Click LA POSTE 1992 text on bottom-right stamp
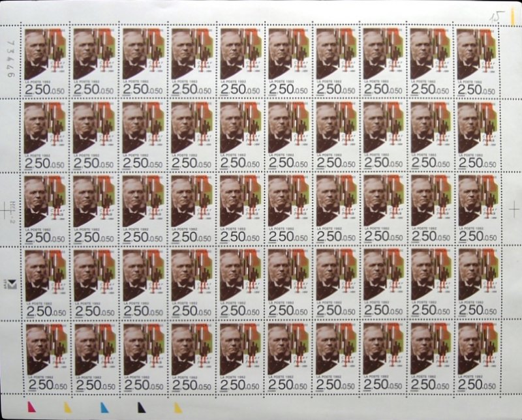 tap(471, 378)
